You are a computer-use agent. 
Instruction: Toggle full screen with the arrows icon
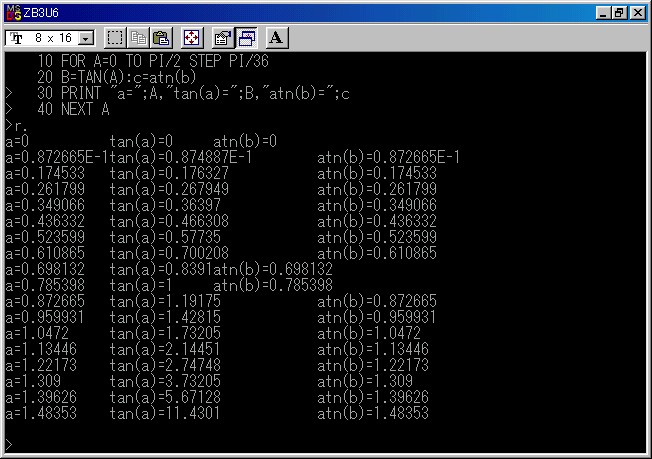[x=192, y=38]
